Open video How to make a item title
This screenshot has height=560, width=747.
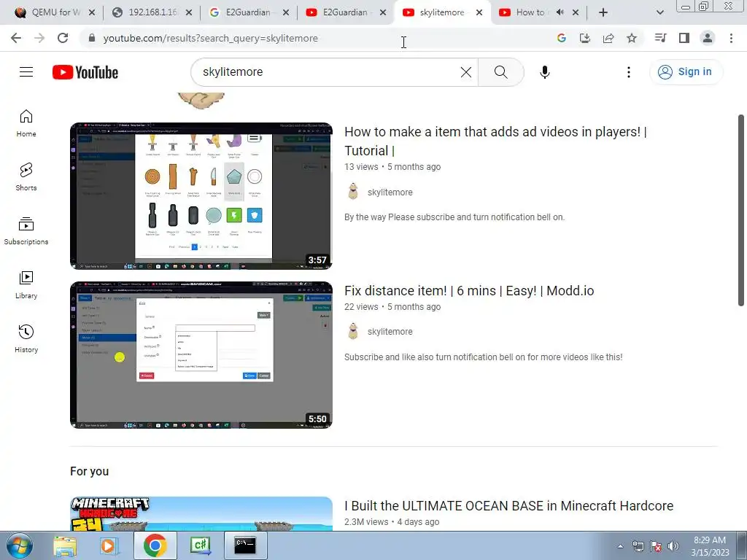pos(495,141)
